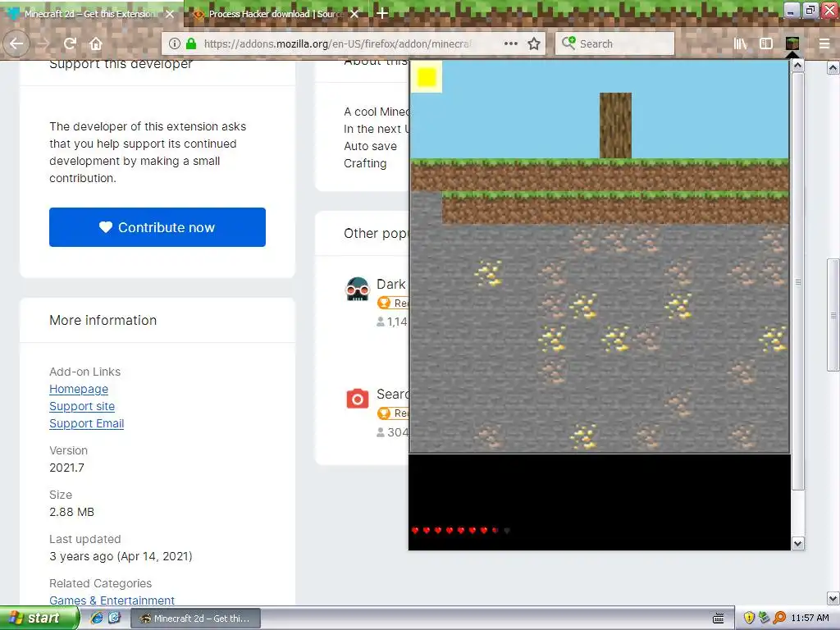Click the network tray icon
The height and width of the screenshot is (630, 840).
[x=764, y=619]
